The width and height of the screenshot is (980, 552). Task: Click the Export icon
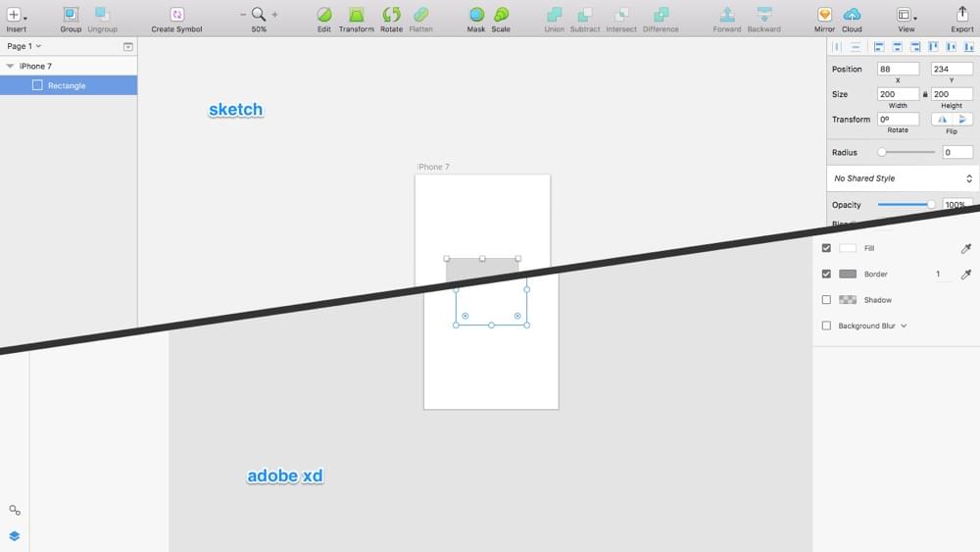(x=962, y=15)
